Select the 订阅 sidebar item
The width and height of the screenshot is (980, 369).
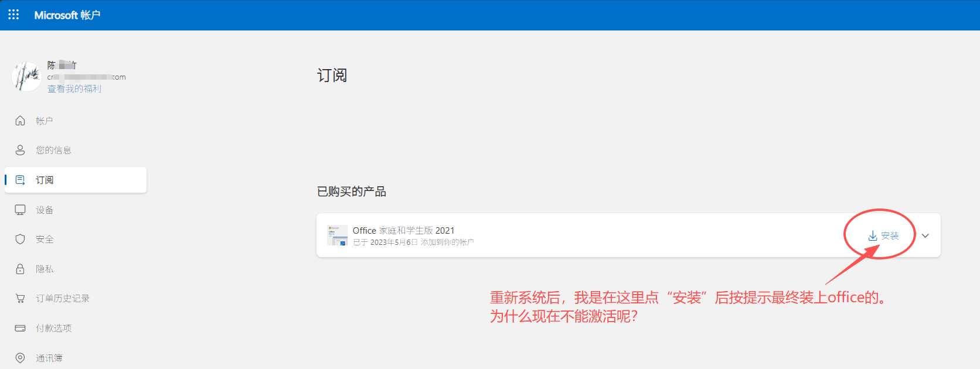(75, 180)
